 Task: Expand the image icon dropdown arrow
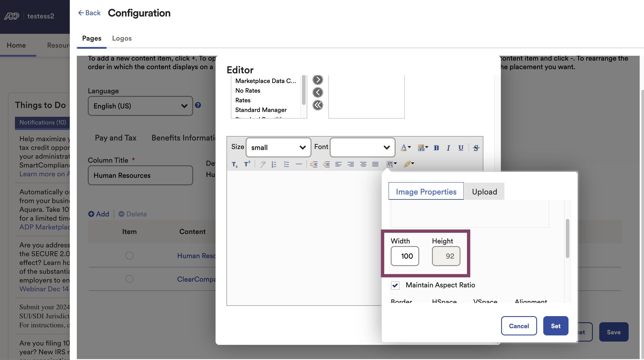click(x=396, y=164)
